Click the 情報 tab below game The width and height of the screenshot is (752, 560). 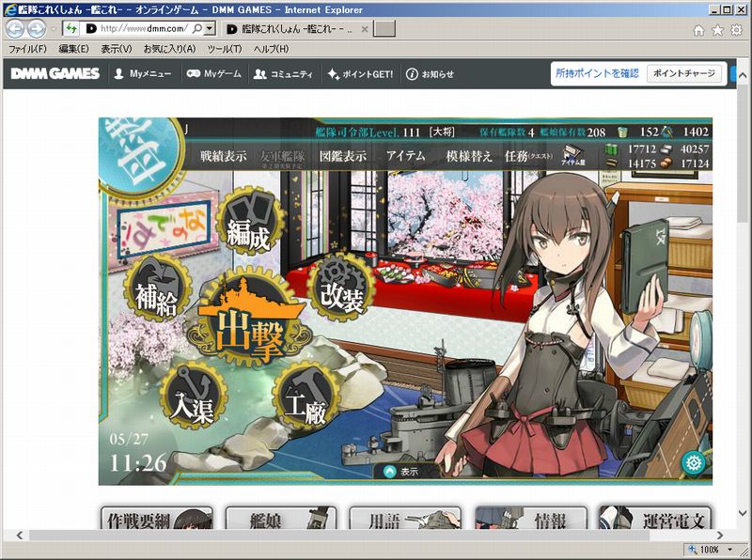[x=530, y=518]
